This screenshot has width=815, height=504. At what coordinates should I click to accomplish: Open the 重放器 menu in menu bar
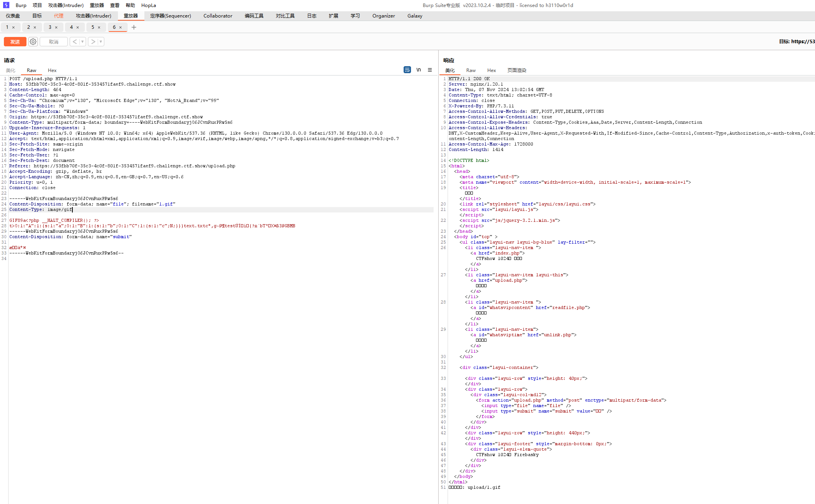[97, 5]
